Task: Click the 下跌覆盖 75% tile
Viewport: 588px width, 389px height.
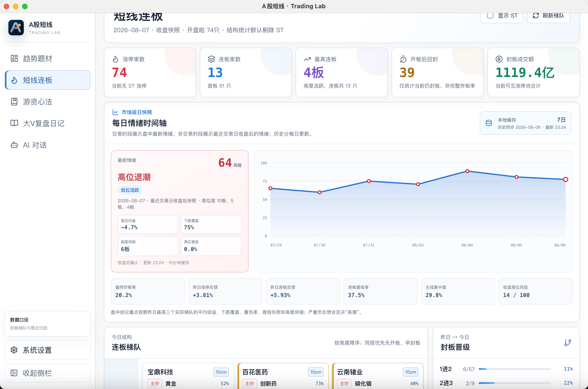Action: pyautogui.click(x=211, y=224)
